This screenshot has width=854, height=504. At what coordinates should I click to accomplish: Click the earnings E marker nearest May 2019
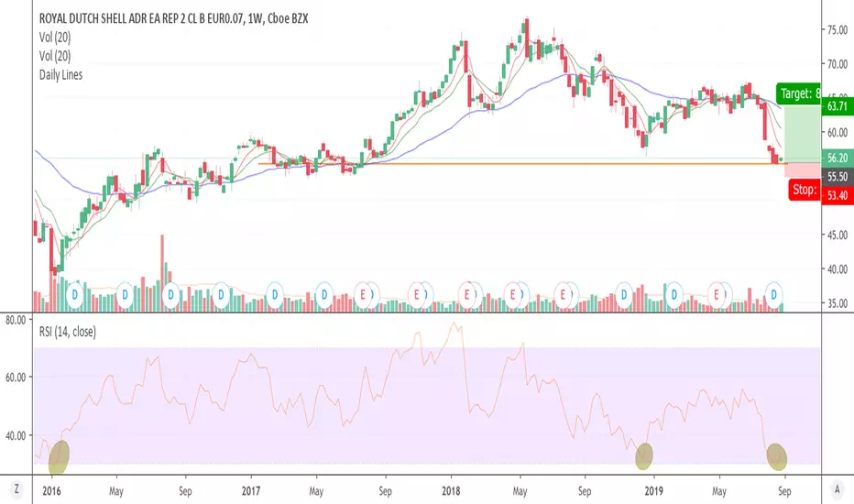click(x=717, y=295)
